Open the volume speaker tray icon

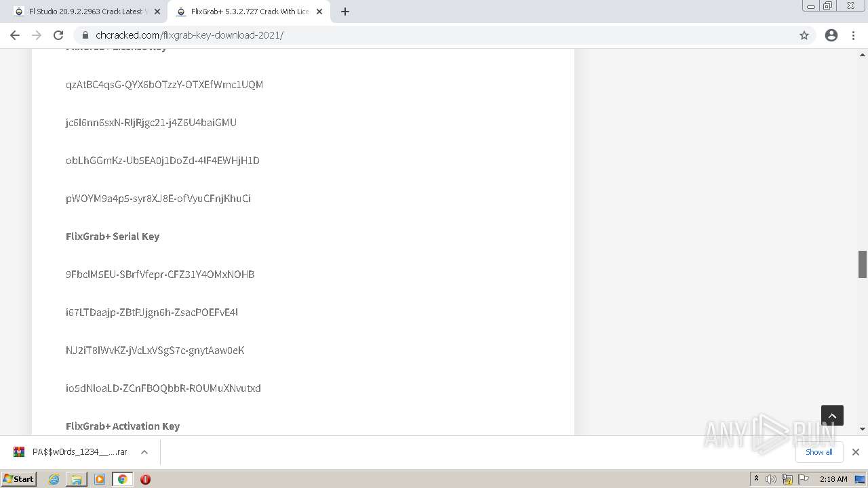[x=771, y=479]
